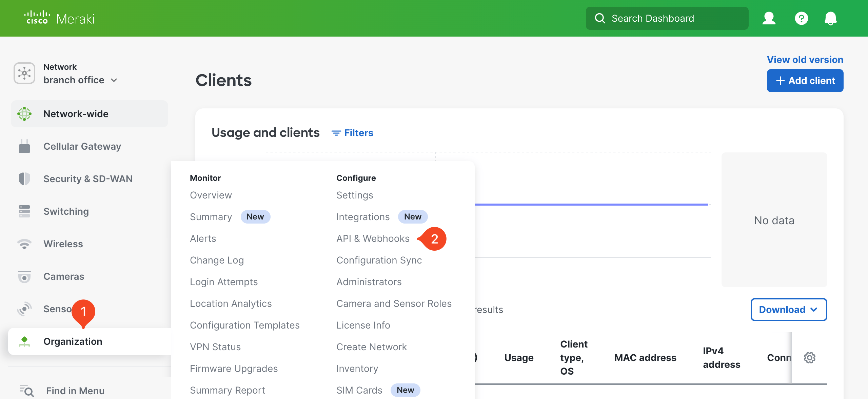
Task: Open Alerts under Monitor
Action: point(203,238)
